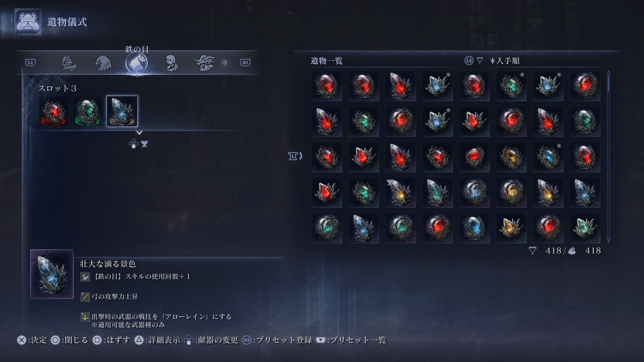The height and width of the screenshot is (362, 644).
Task: Pick the yellow crystal relic marked with chalice
Action: [x=400, y=192]
